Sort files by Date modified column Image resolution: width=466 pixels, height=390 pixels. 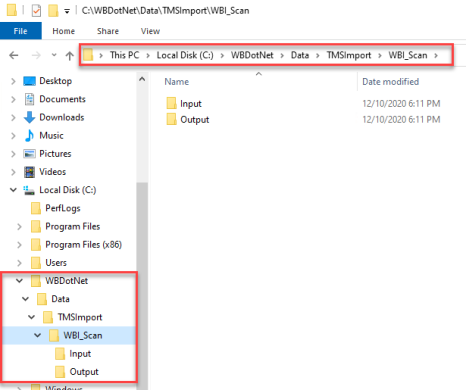[391, 82]
